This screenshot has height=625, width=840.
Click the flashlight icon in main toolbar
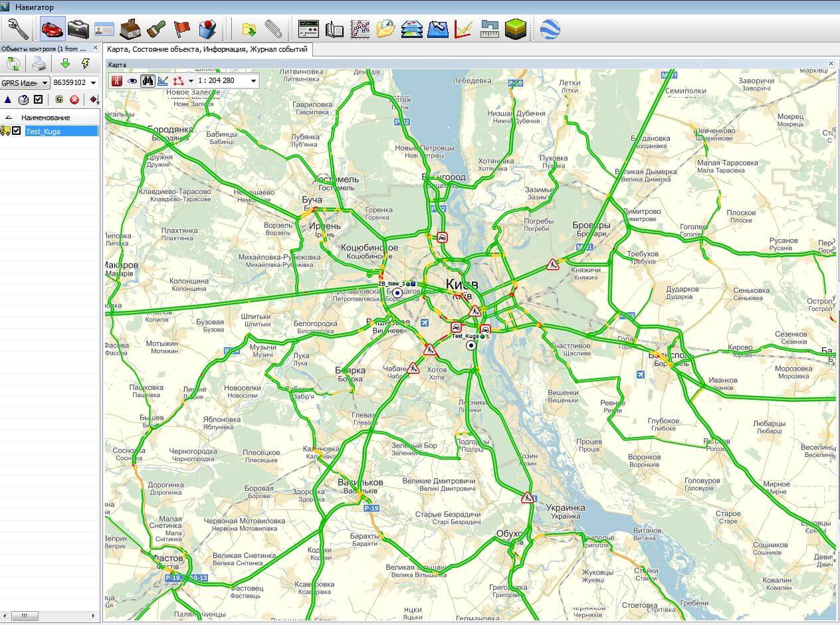[156, 29]
